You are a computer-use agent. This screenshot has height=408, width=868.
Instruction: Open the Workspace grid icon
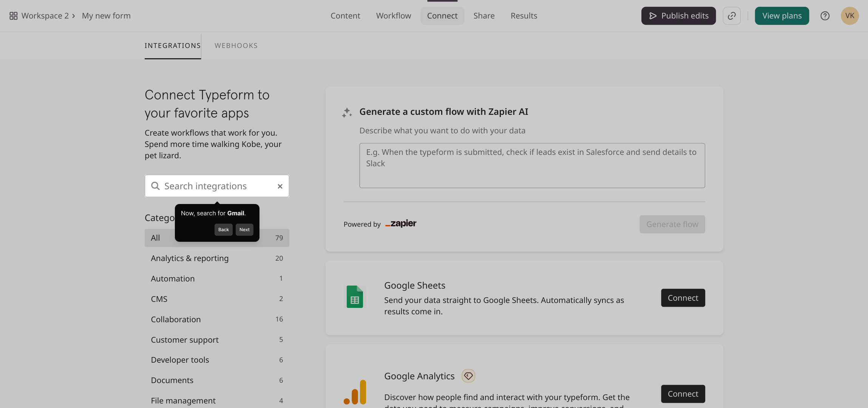[14, 16]
